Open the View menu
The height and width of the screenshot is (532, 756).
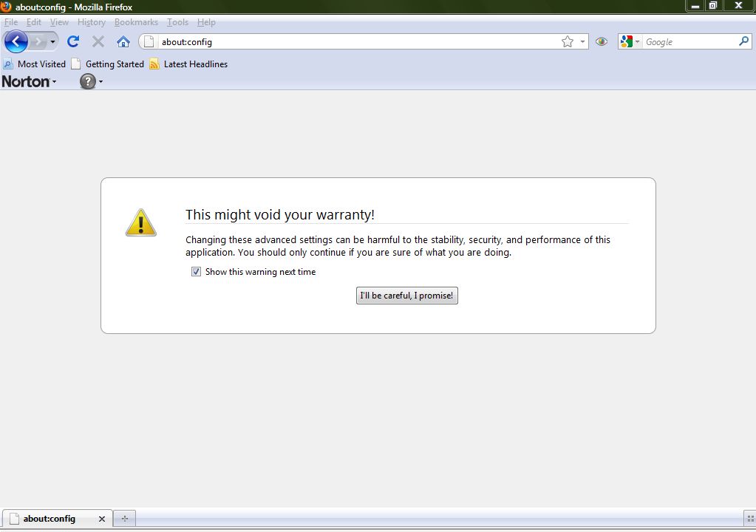point(59,22)
